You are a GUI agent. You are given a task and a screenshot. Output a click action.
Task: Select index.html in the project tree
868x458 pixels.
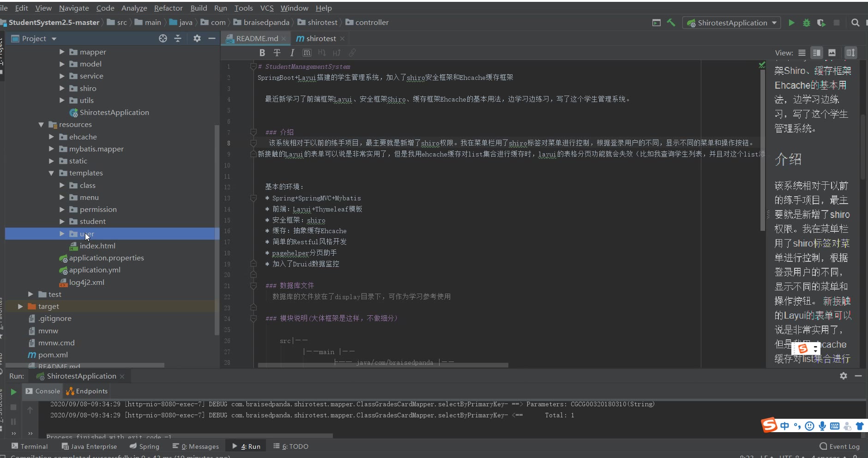97,246
